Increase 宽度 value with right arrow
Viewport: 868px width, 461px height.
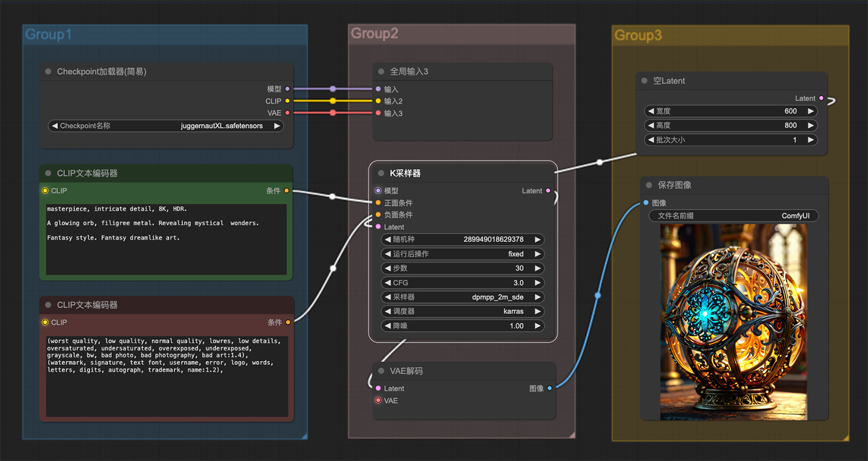(x=810, y=111)
